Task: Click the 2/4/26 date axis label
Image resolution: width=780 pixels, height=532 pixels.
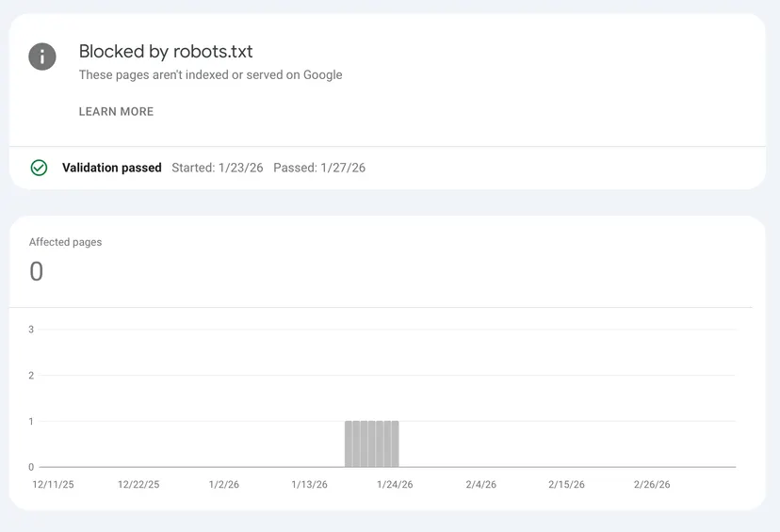Action: [480, 485]
